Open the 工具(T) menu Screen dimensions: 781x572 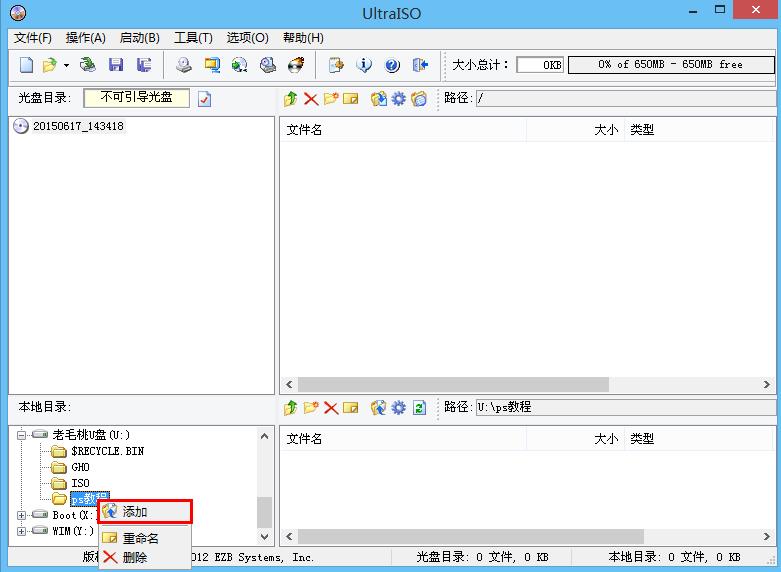point(193,38)
